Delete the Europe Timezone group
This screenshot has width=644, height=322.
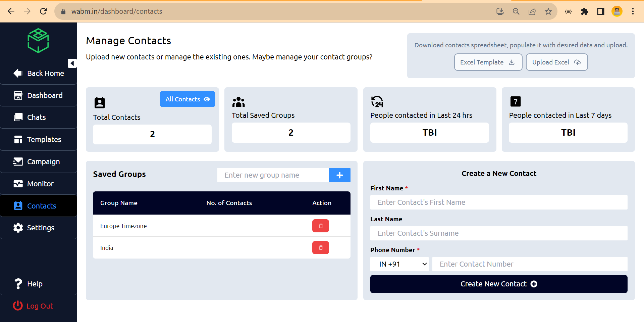[x=320, y=226]
